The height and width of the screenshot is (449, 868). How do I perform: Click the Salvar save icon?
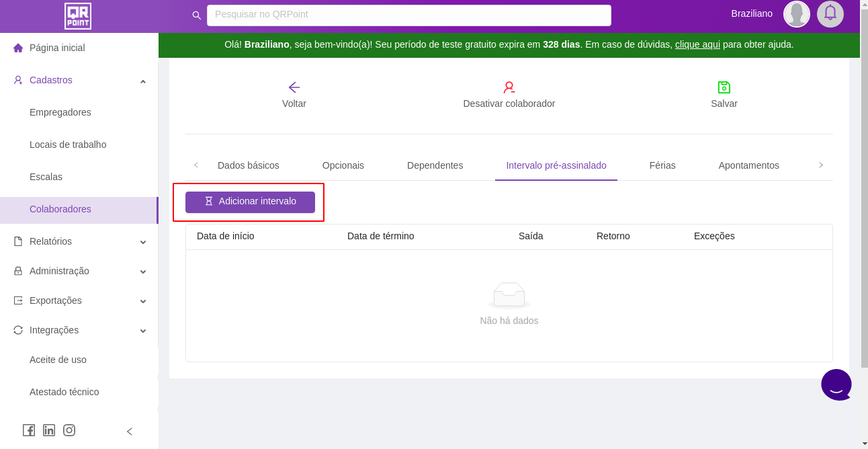[724, 87]
